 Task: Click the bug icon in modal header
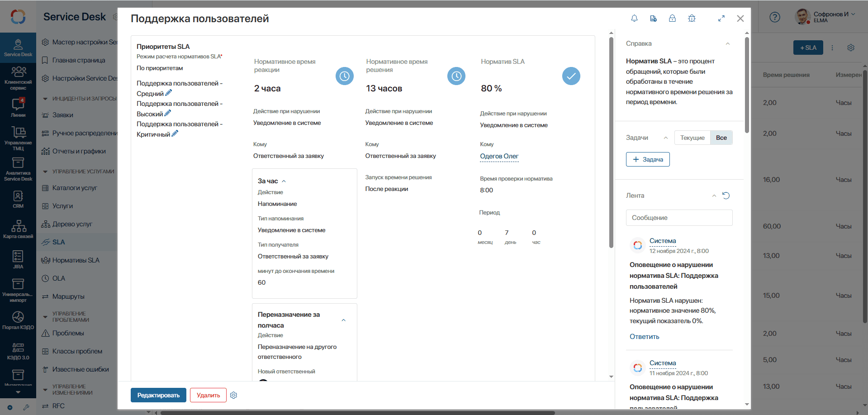692,19
